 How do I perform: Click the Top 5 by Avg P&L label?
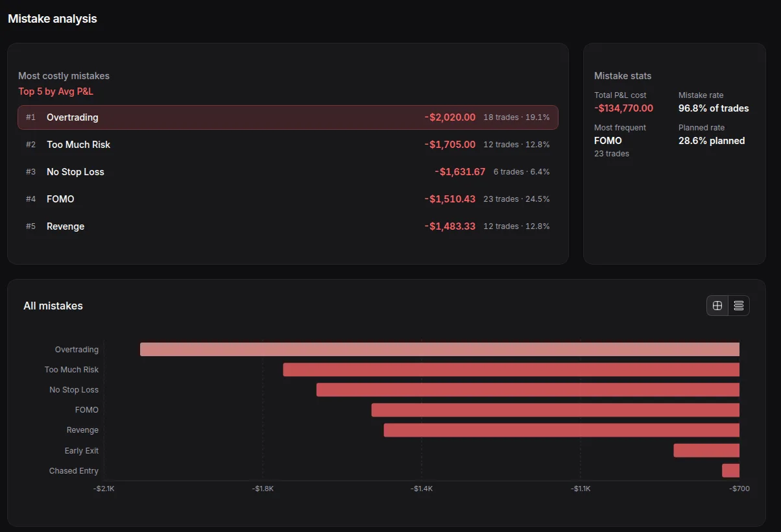click(56, 91)
